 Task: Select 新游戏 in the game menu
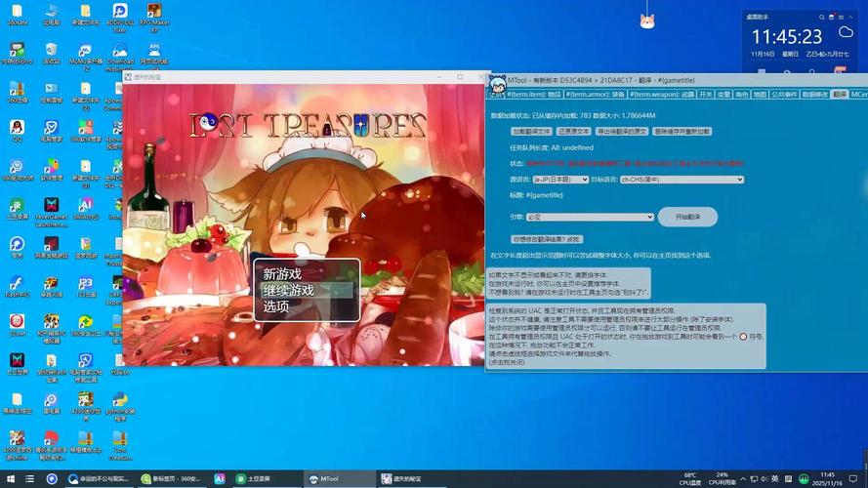coord(282,274)
